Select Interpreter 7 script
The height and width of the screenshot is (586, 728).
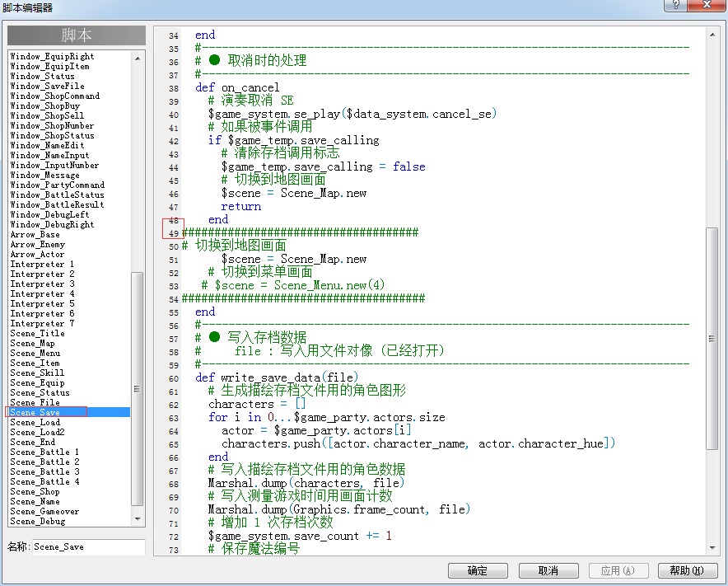tap(42, 323)
